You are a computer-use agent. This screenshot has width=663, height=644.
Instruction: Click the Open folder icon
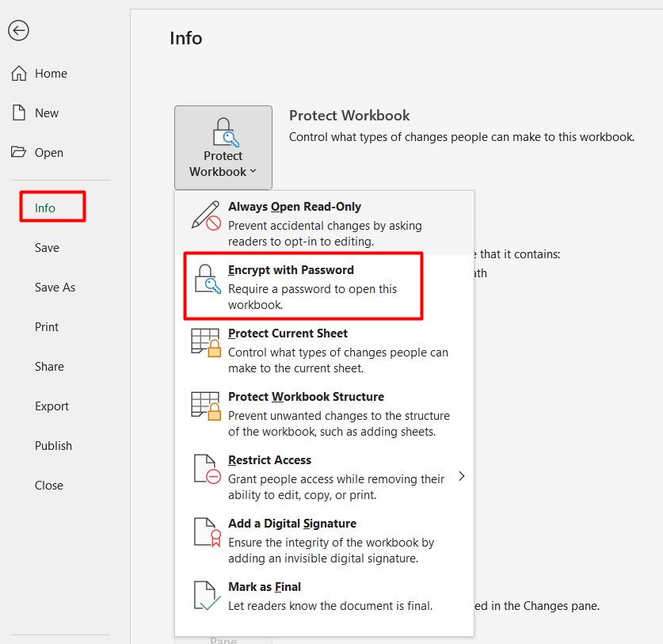(x=19, y=153)
